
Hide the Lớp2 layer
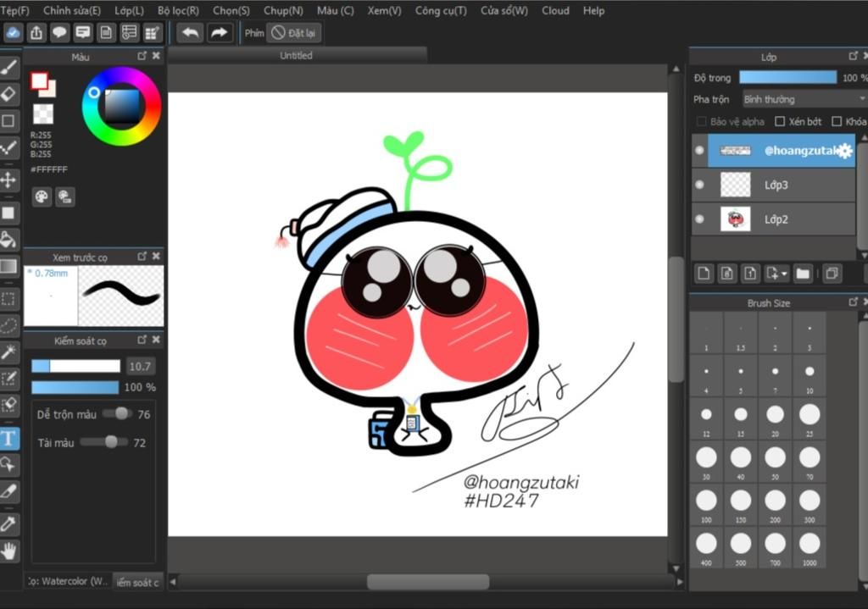point(699,219)
